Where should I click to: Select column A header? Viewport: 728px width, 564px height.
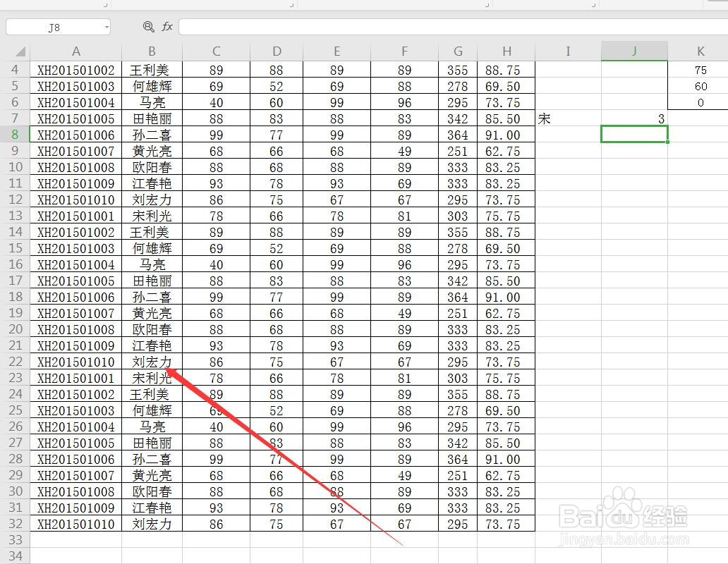(x=76, y=51)
